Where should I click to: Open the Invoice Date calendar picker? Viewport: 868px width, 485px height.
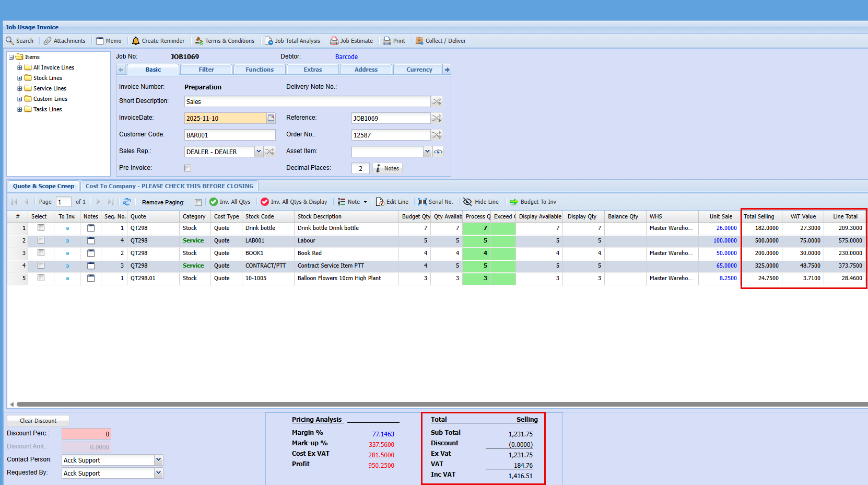pos(271,118)
